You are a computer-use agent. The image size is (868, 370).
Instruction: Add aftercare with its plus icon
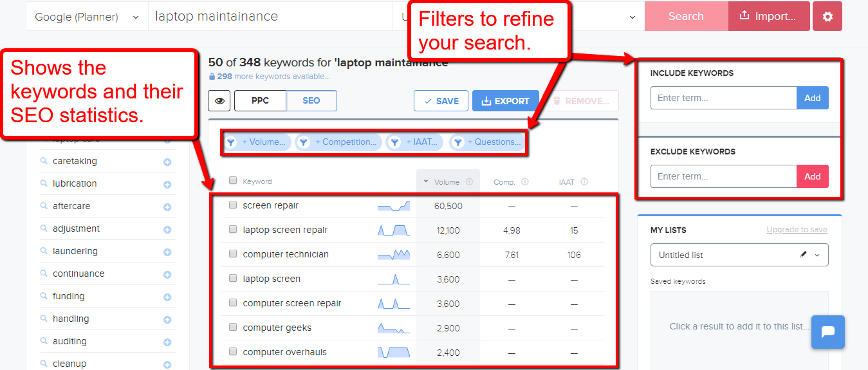(167, 207)
